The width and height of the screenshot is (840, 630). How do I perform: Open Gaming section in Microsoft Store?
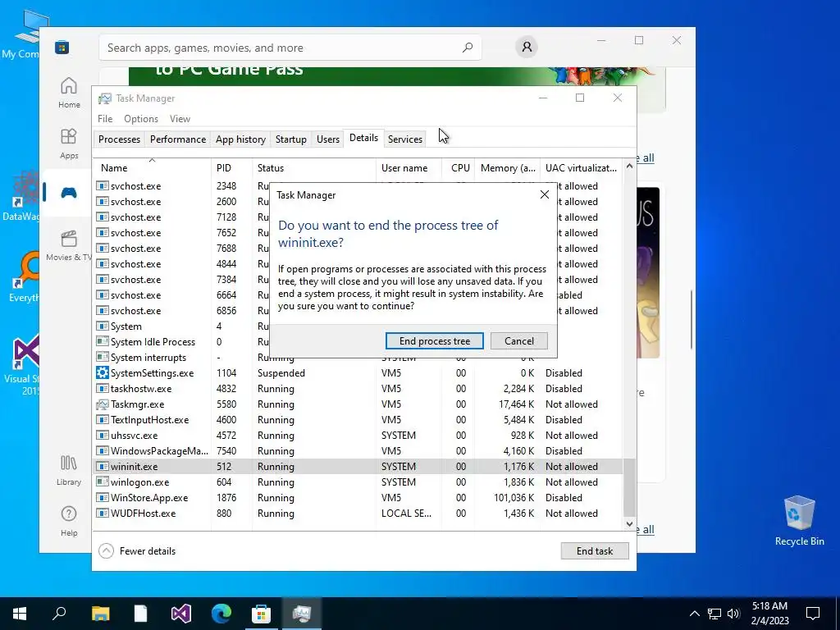point(69,192)
